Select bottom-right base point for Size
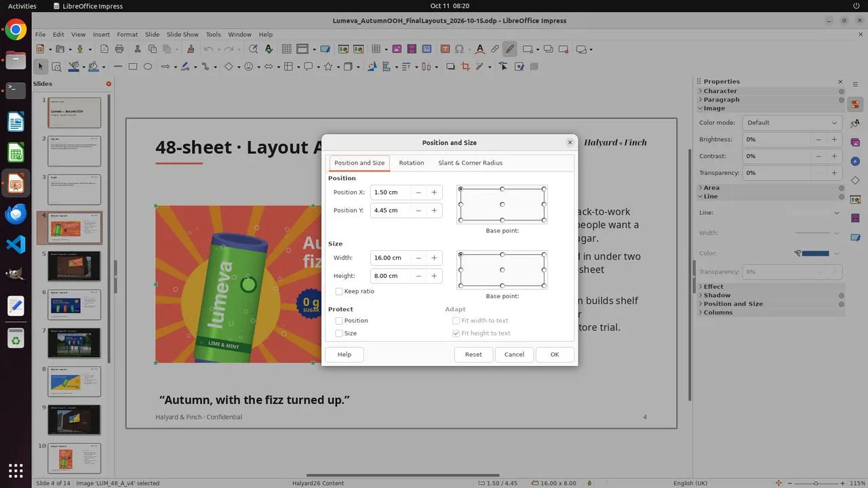The image size is (868, 488). click(544, 285)
